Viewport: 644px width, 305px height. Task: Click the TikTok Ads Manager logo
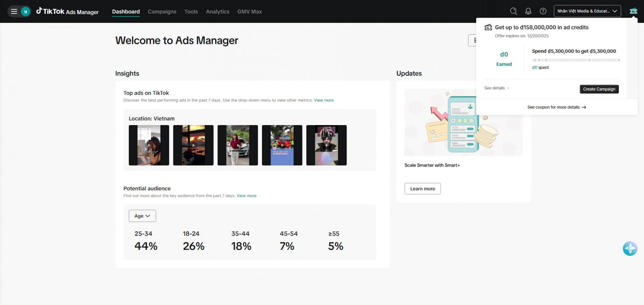pyautogui.click(x=67, y=11)
